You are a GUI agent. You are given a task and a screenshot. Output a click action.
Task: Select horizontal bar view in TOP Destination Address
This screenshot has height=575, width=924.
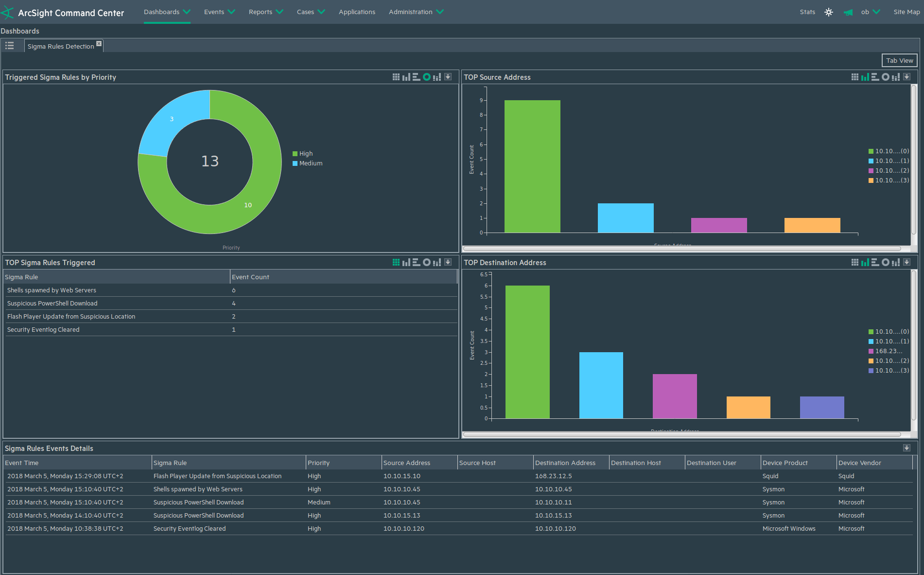click(x=875, y=262)
